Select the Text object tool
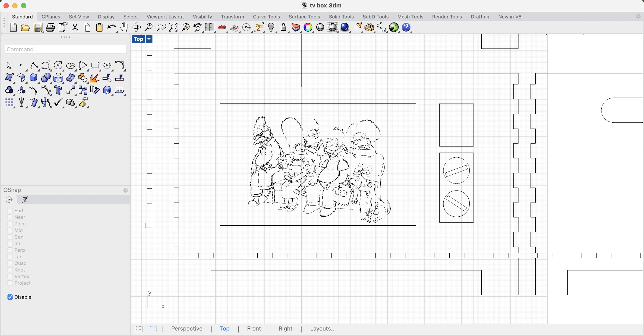 coord(58,90)
